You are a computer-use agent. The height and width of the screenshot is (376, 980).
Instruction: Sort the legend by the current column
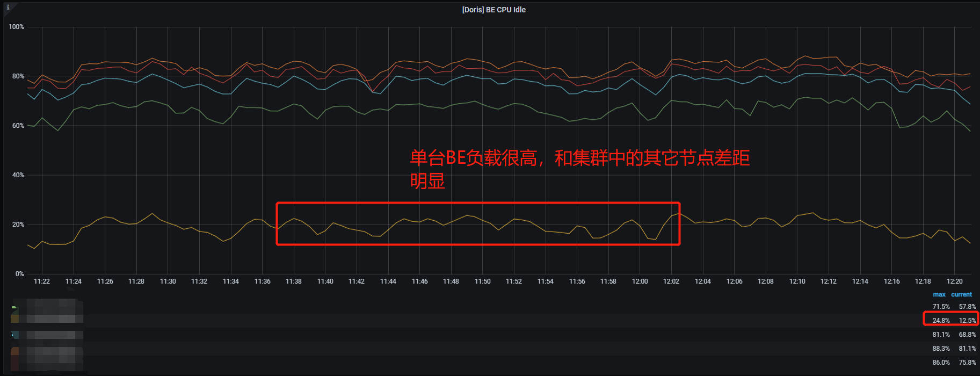click(x=961, y=294)
